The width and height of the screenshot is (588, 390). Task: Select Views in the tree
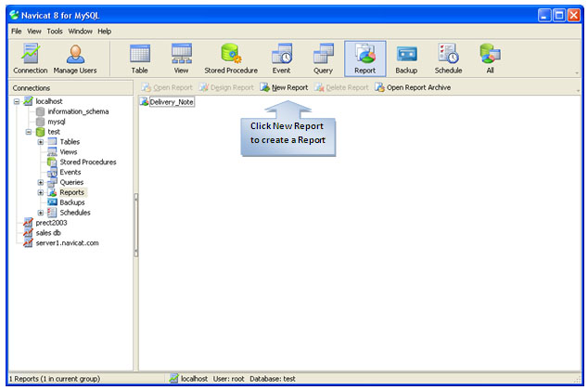pos(69,152)
